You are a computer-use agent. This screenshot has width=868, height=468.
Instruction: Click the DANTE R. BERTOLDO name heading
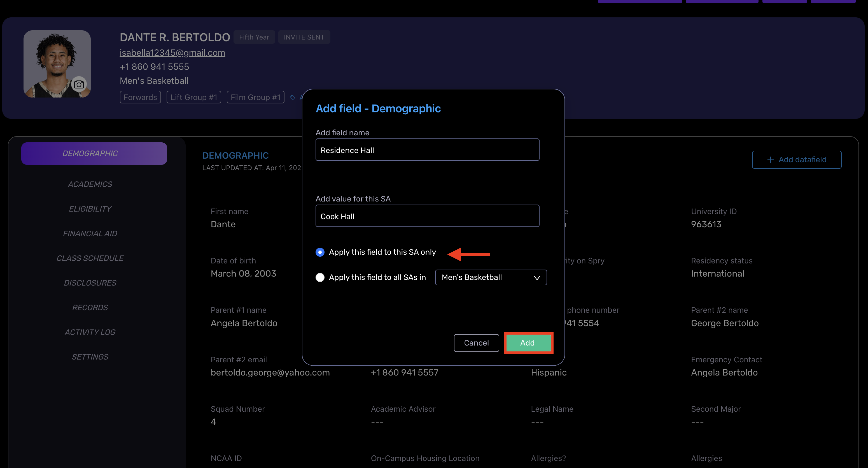pyautogui.click(x=175, y=37)
